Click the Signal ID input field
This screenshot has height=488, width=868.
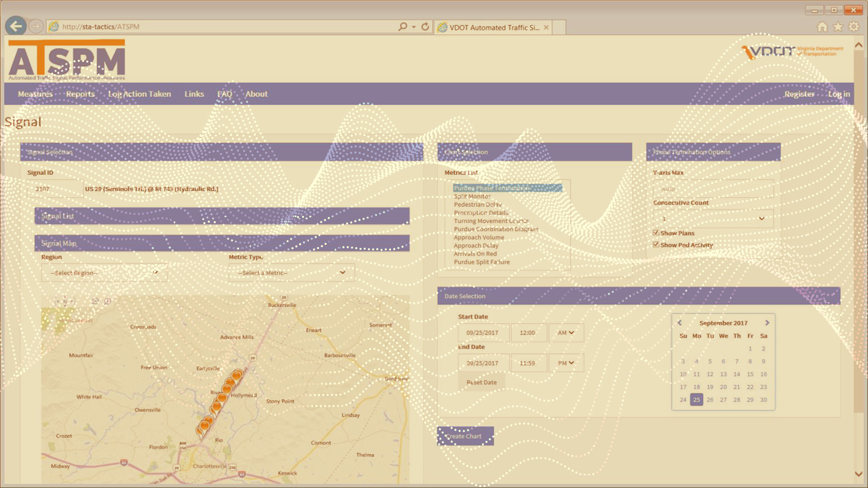pyautogui.click(x=55, y=189)
